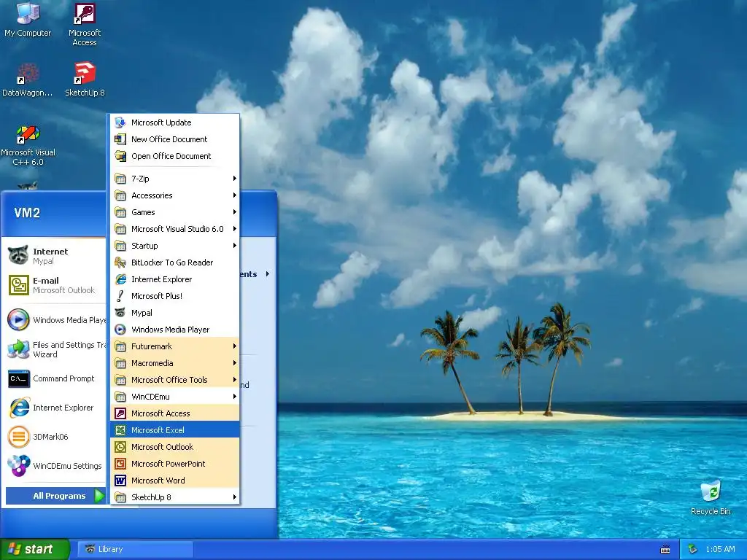Expand 7-Zip submenu arrow

tap(234, 179)
